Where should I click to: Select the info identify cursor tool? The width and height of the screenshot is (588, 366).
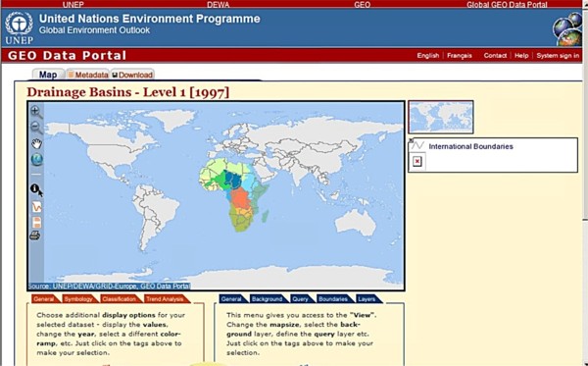coord(36,189)
